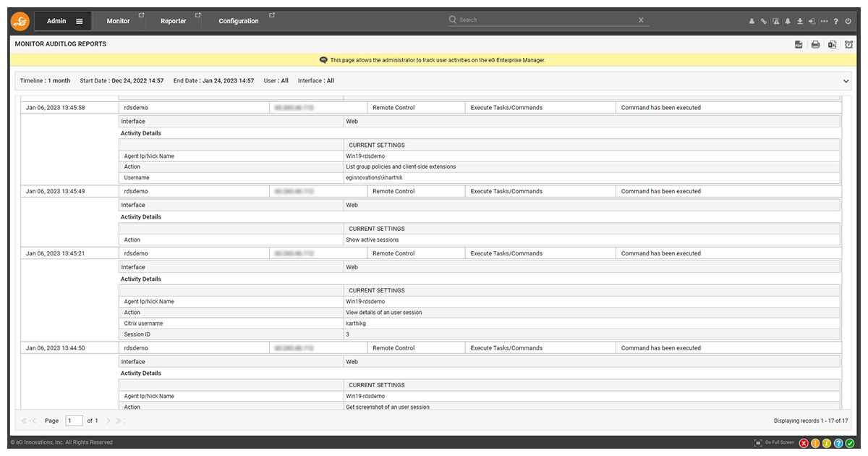Open Configuration in a new window icon
868x456 pixels.
click(272, 14)
